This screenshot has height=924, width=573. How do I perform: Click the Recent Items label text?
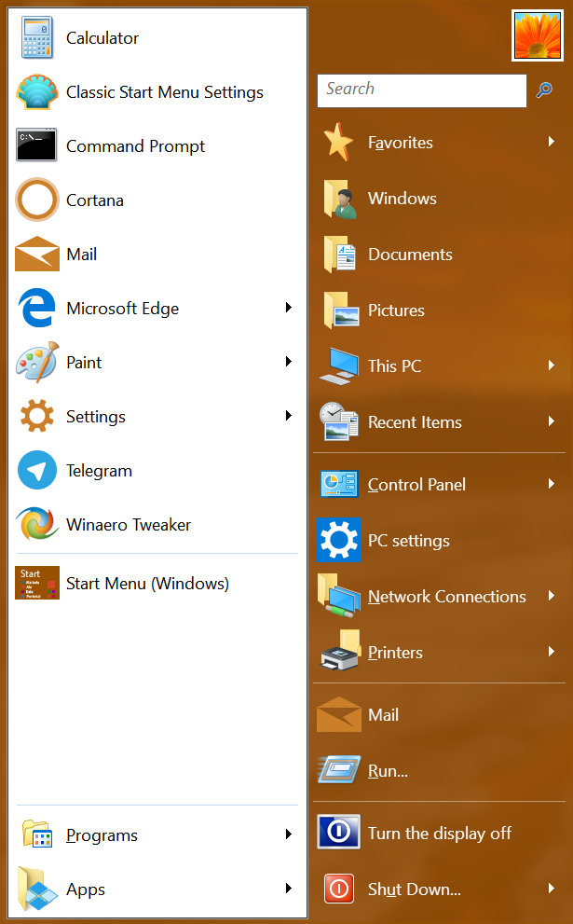(416, 422)
